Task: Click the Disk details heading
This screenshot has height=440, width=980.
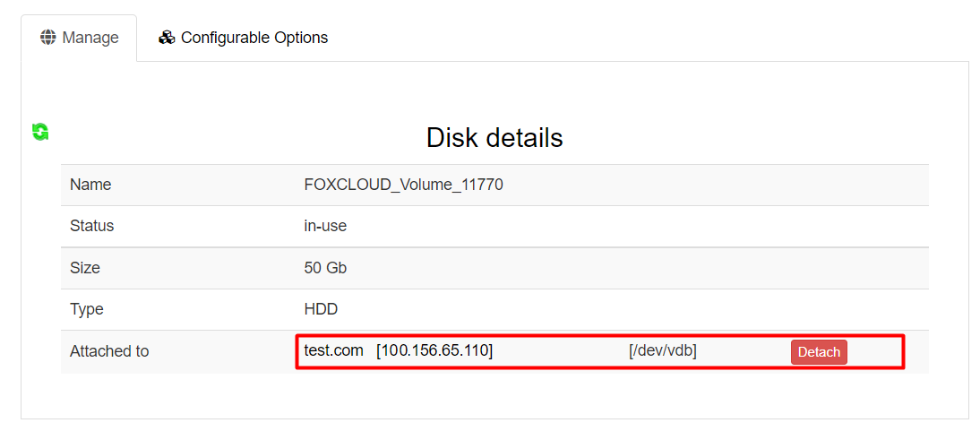Action: 494,138
